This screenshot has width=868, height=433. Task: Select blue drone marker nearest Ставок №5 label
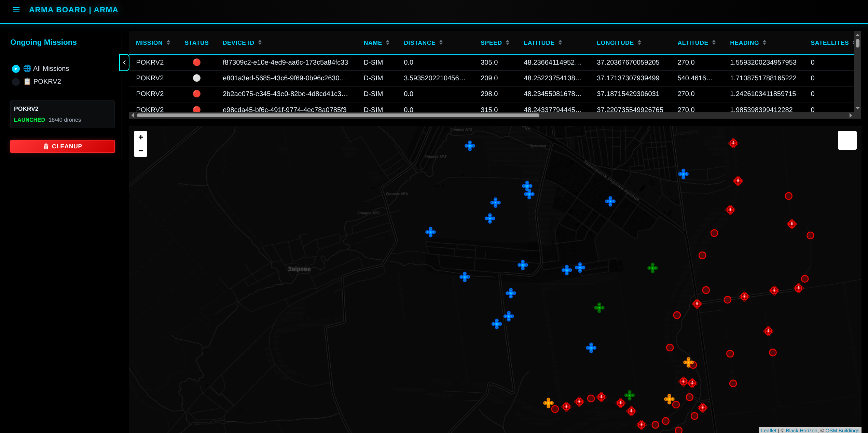click(x=430, y=232)
